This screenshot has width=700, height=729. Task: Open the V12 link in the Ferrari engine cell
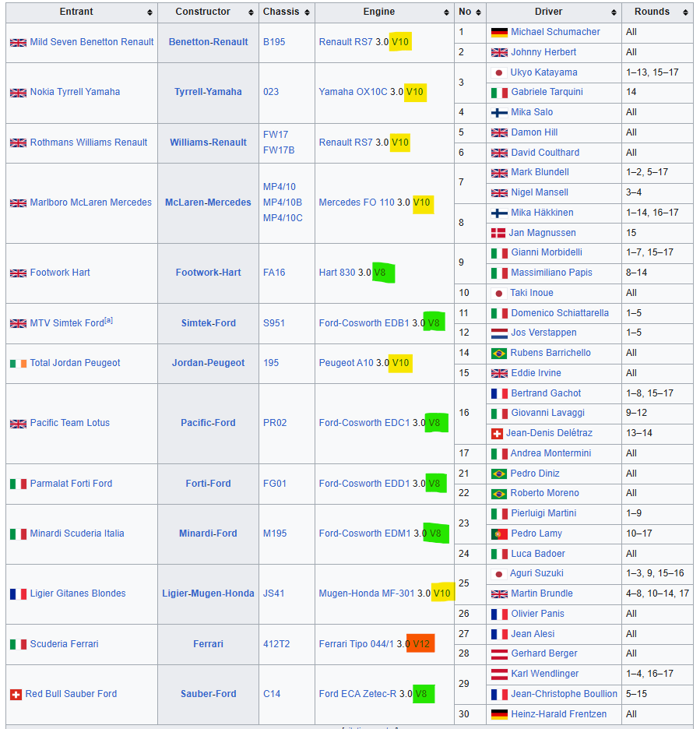[x=421, y=644]
